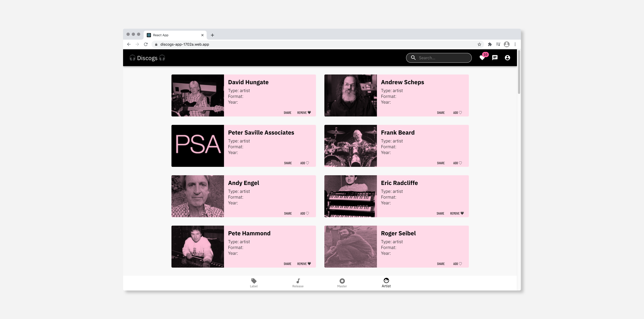Click the Andrew Scheps name heading

pyautogui.click(x=402, y=82)
